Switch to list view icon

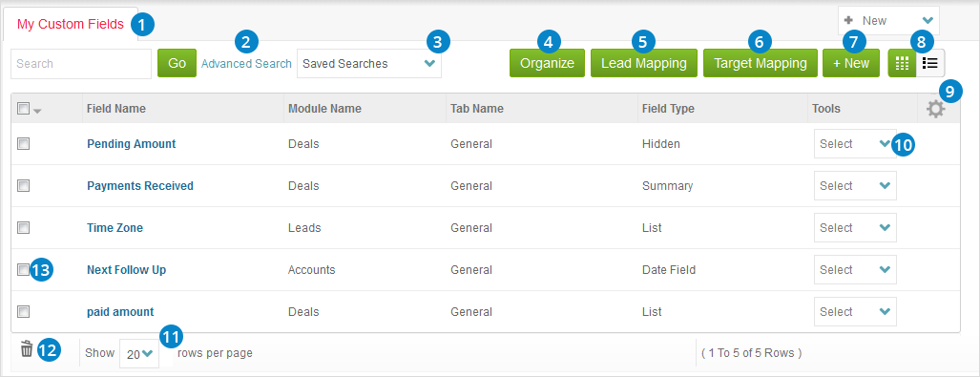930,63
